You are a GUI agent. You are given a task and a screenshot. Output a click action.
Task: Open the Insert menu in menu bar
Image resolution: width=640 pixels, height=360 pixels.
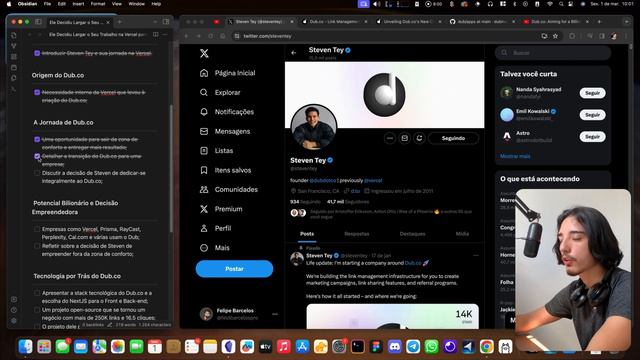tap(78, 4)
